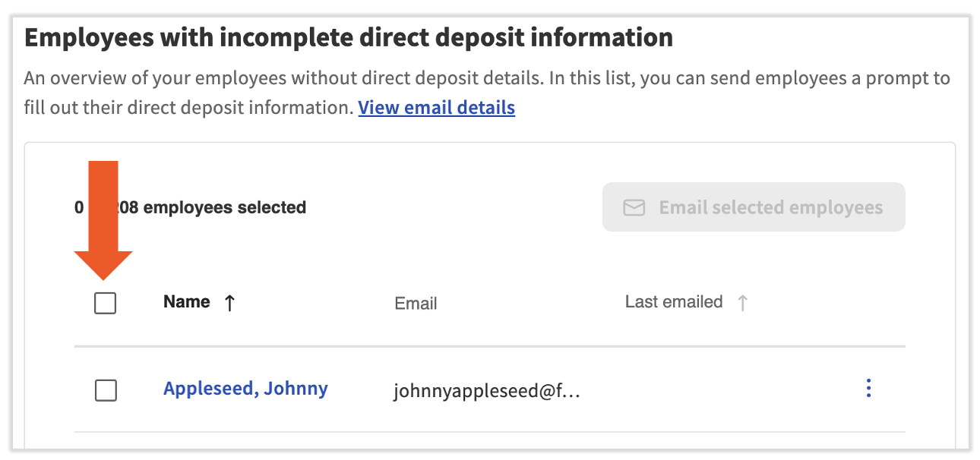Open the Appleseed, Johnny employee profile link
980x460 pixels.
[245, 389]
